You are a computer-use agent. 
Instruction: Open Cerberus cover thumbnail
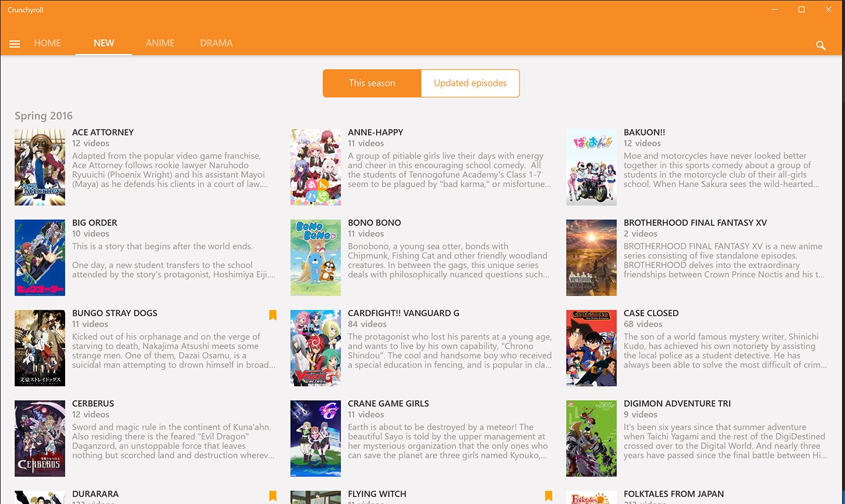40,438
